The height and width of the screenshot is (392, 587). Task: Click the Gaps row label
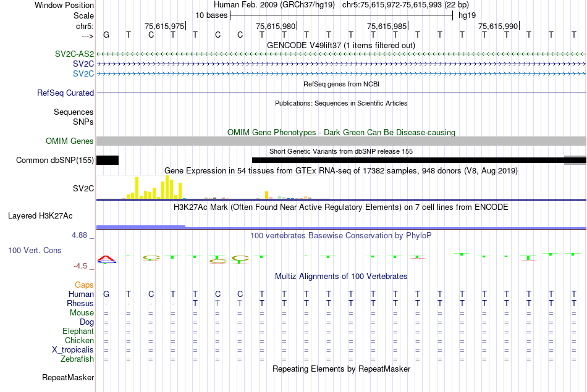coord(84,285)
